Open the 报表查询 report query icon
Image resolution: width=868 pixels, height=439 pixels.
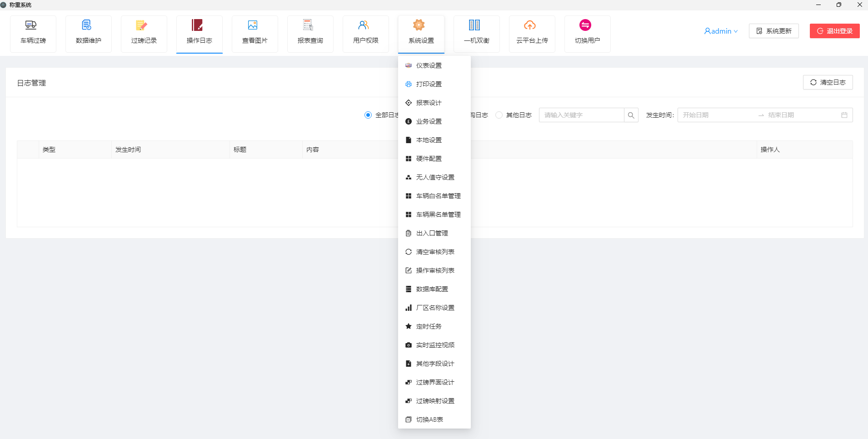point(310,33)
